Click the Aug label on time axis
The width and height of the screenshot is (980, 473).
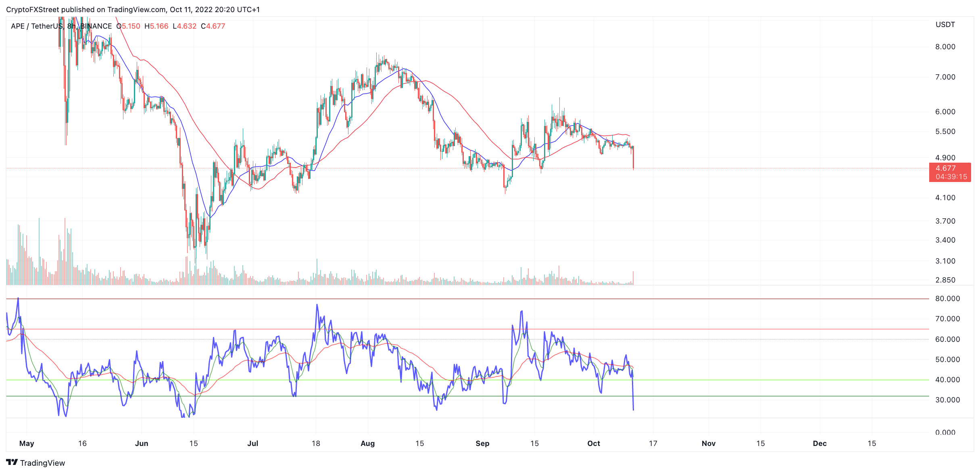pos(367,444)
